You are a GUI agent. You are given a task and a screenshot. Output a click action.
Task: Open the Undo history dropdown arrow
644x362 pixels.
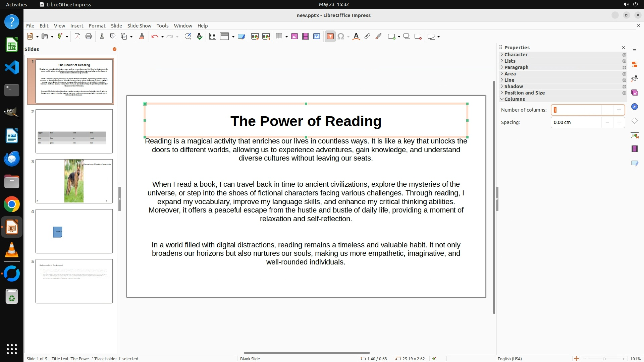point(162,37)
